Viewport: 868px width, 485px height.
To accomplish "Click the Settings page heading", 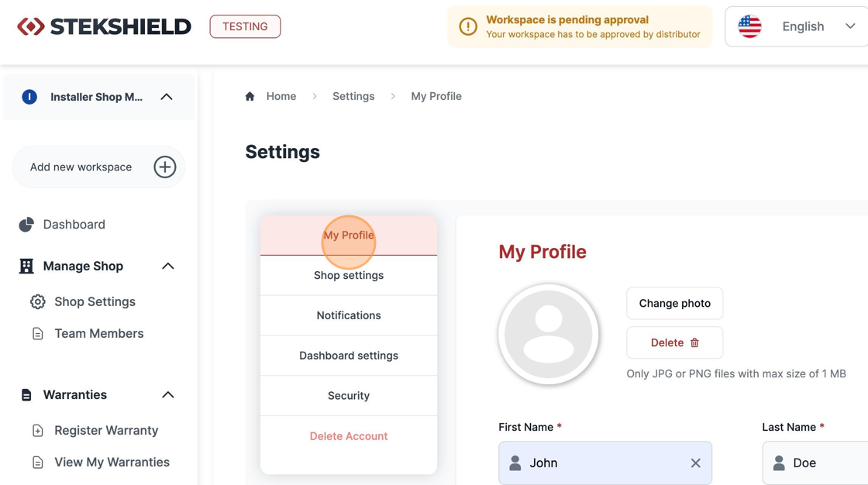I will 282,152.
